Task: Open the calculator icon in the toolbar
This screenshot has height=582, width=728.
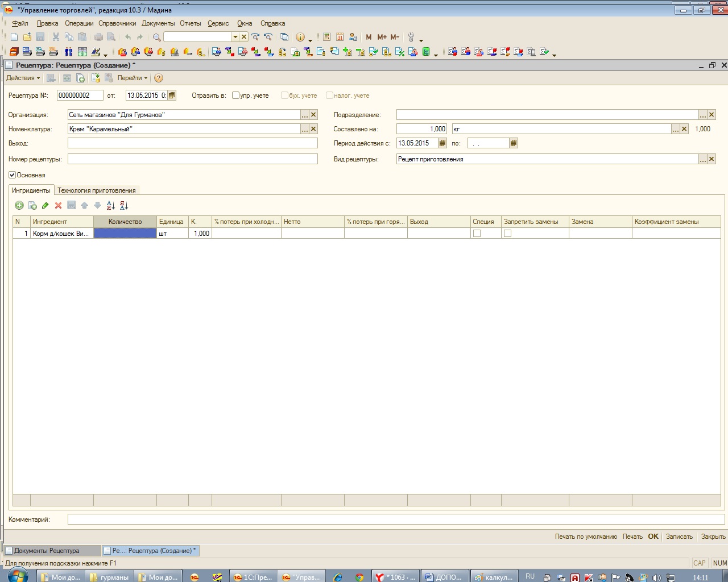Action: [327, 37]
